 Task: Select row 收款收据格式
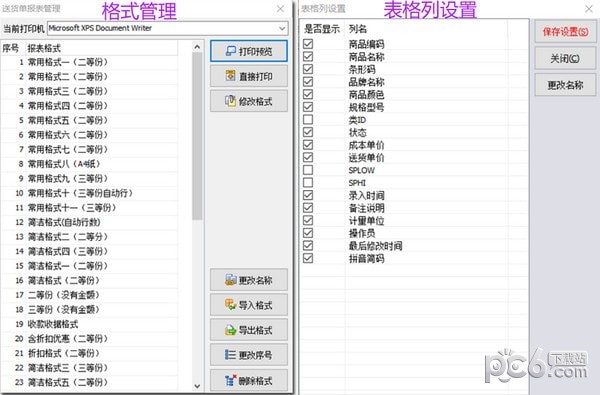[x=89, y=324]
